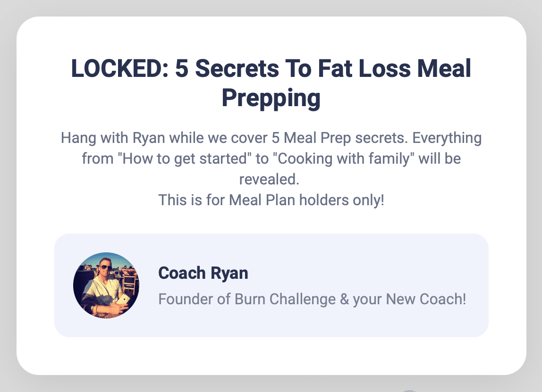Click Coach Ryan's round profile photo
Screen dimensions: 542x392
pos(107,285)
